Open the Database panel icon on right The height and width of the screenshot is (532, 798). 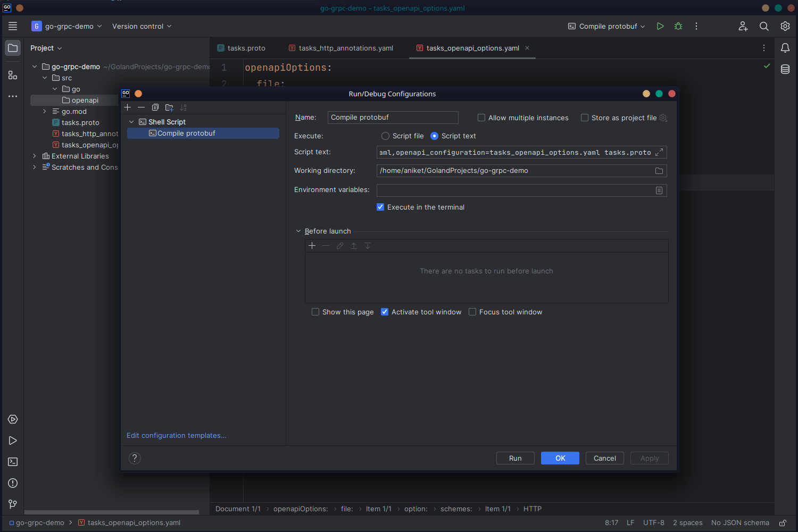[785, 69]
